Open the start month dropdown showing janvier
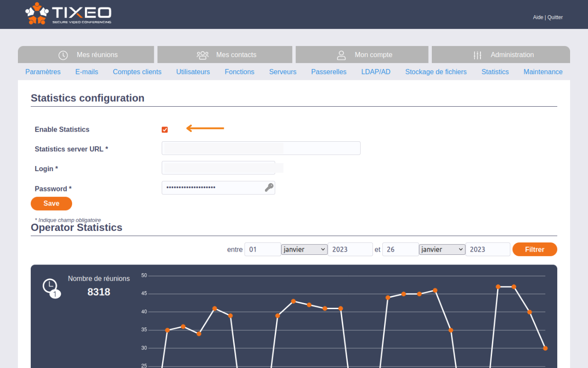This screenshot has width=588, height=368. click(x=304, y=249)
